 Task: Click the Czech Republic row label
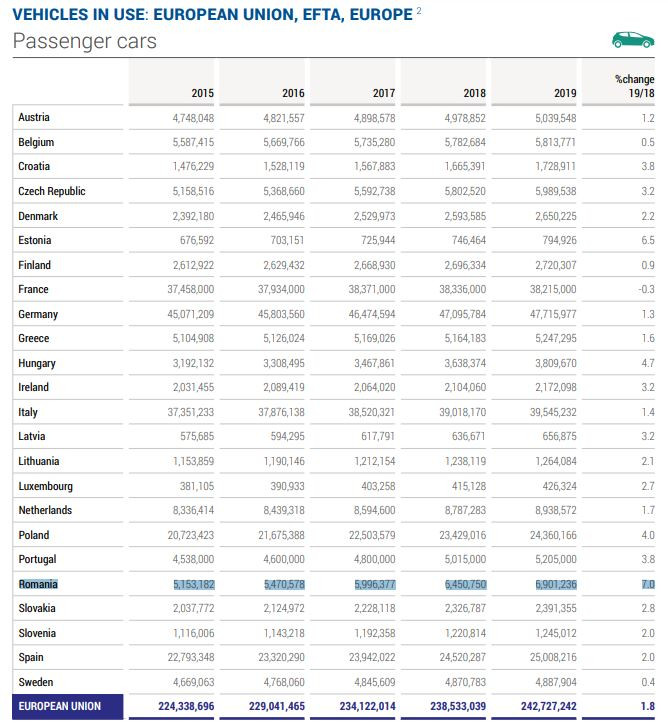tap(52, 191)
